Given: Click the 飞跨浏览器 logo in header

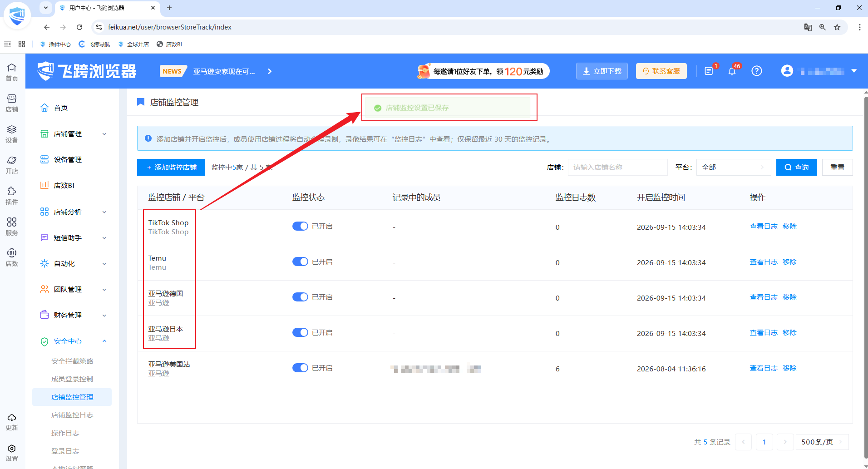Looking at the screenshot, I should pyautogui.click(x=86, y=71).
